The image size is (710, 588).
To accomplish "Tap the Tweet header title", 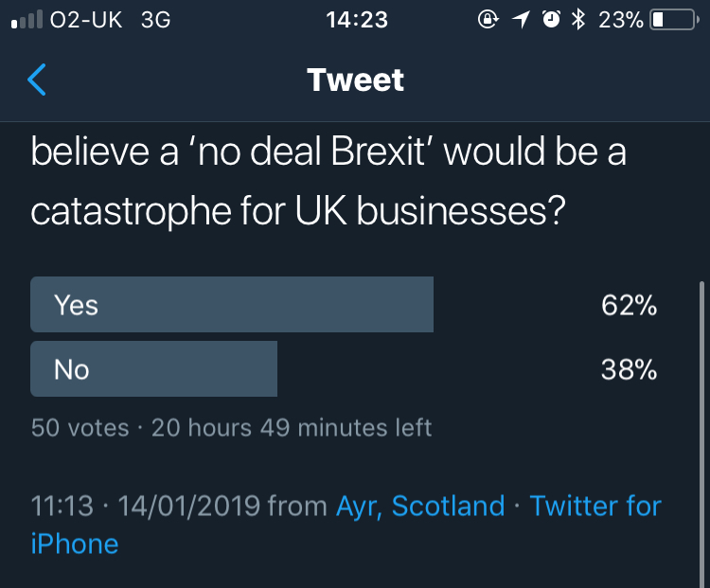I will pos(355,80).
